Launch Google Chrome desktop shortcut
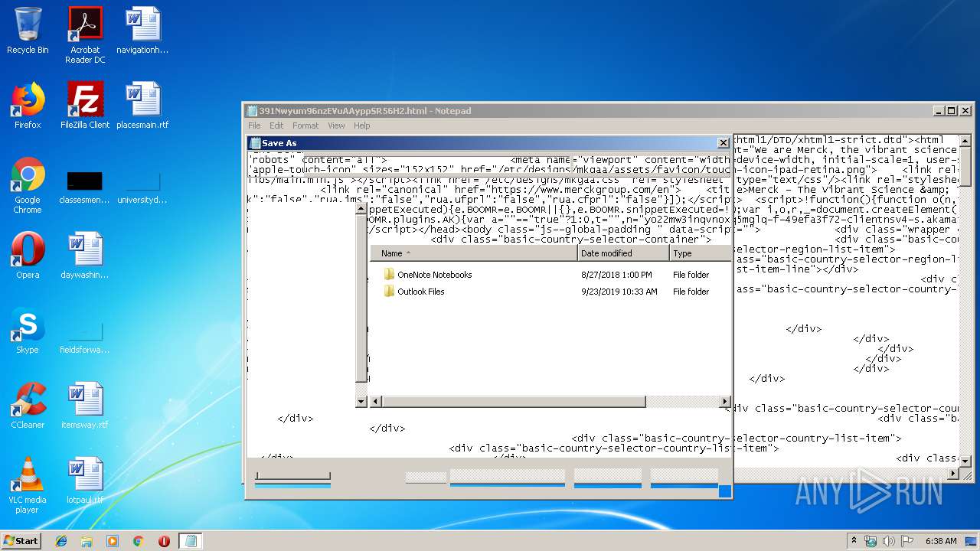980x551 pixels. [x=28, y=185]
